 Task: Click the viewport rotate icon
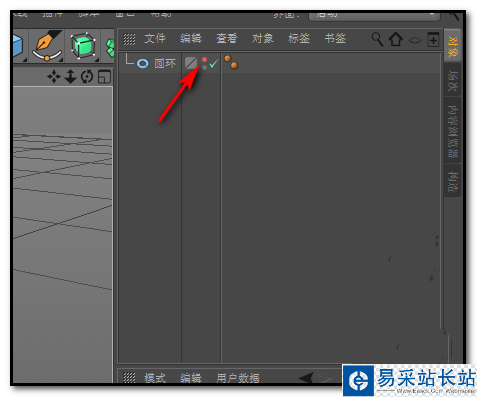click(x=87, y=77)
